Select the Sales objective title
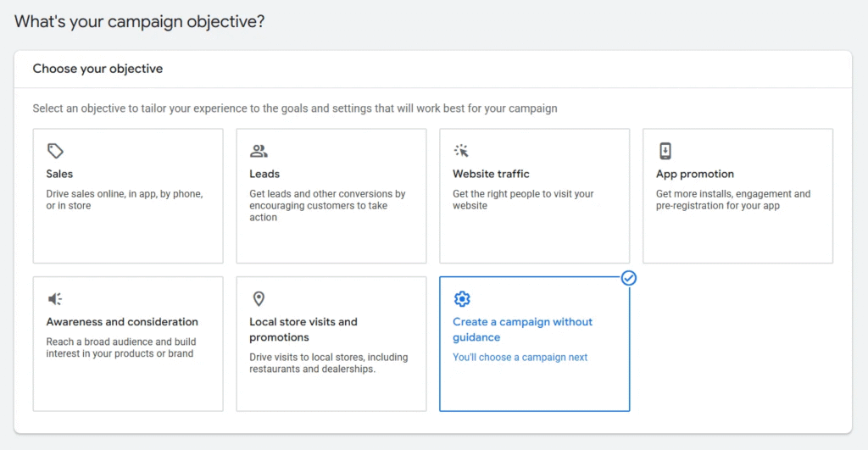 coord(59,174)
